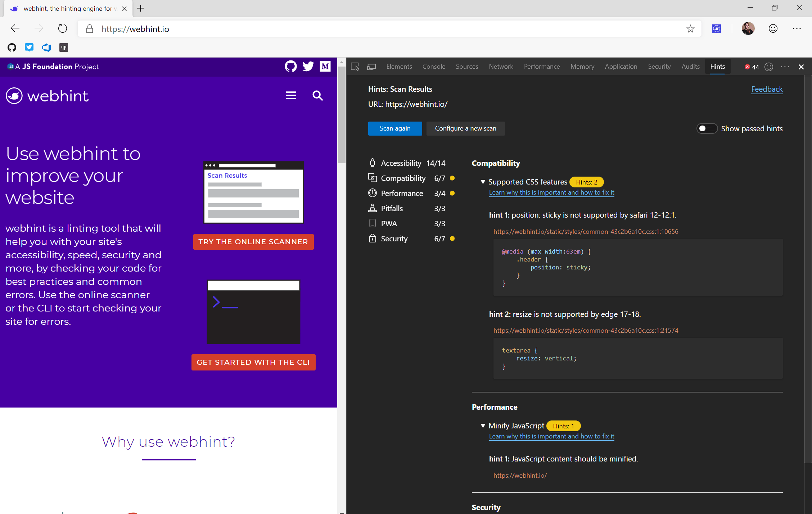812x514 pixels.
Task: Collapse the Minify JavaScript section
Action: coord(483,426)
